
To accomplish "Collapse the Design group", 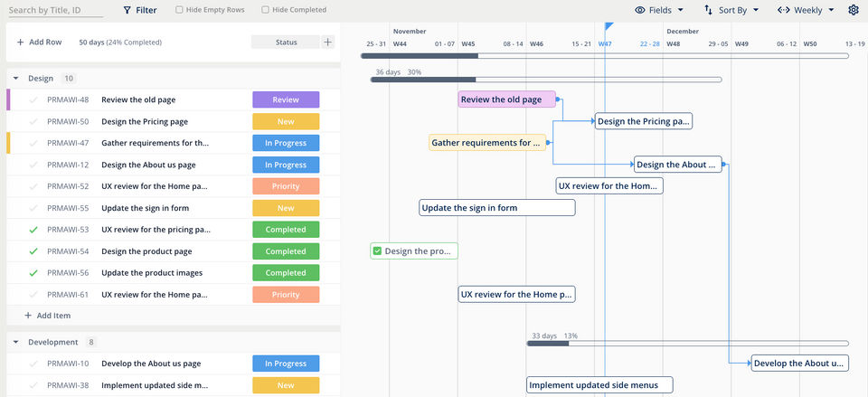I will coord(16,79).
